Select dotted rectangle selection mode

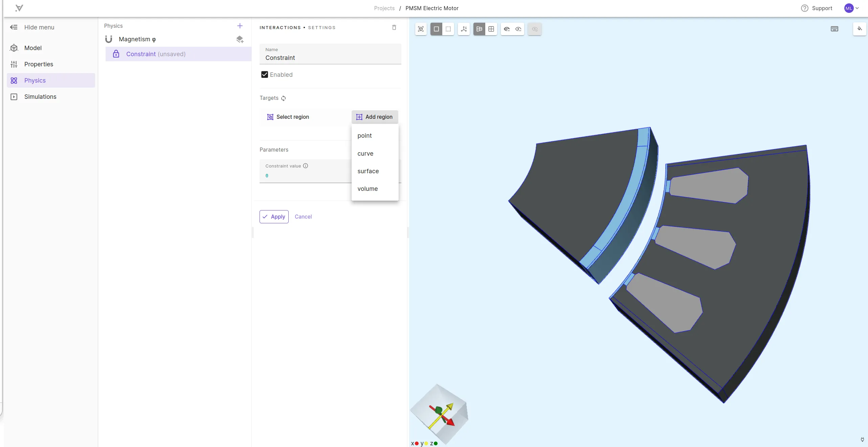448,29
